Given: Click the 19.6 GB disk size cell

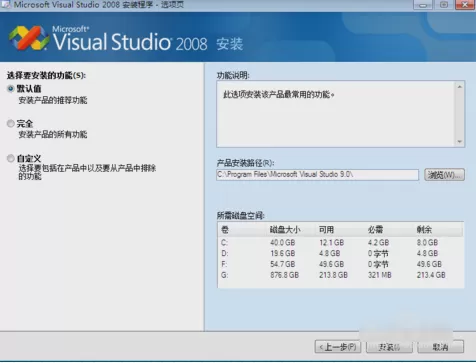Looking at the screenshot, I should 282,254.
